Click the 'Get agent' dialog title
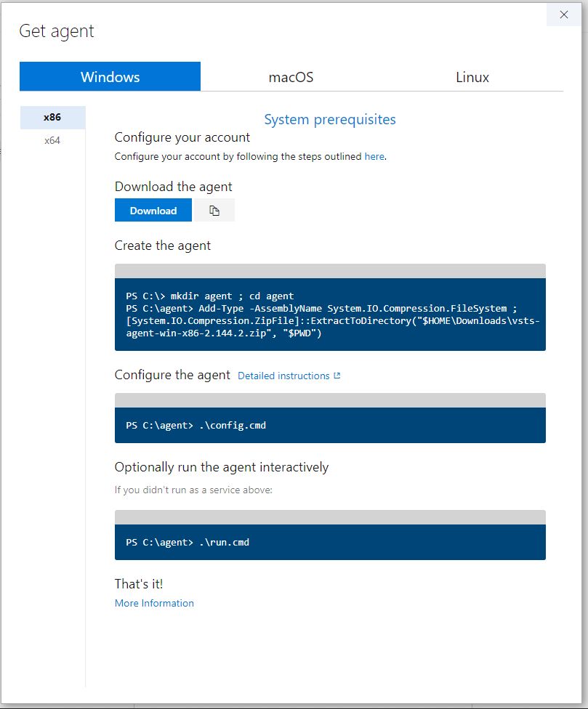The height and width of the screenshot is (709, 588). coord(57,32)
